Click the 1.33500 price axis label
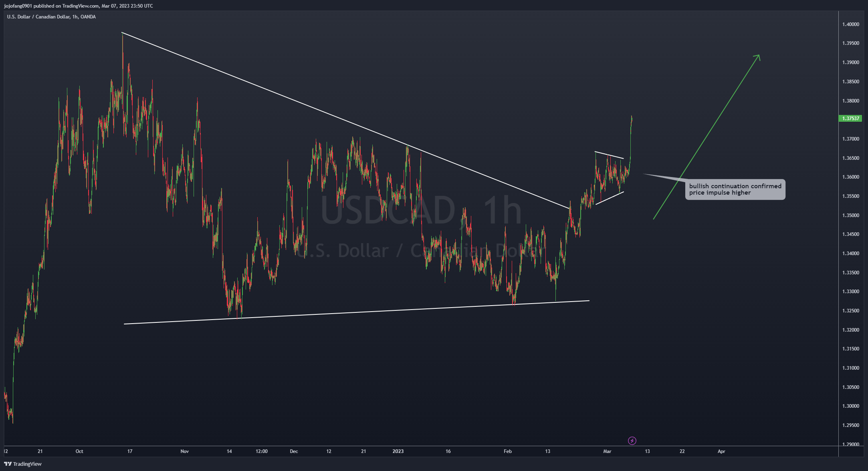 click(850, 273)
